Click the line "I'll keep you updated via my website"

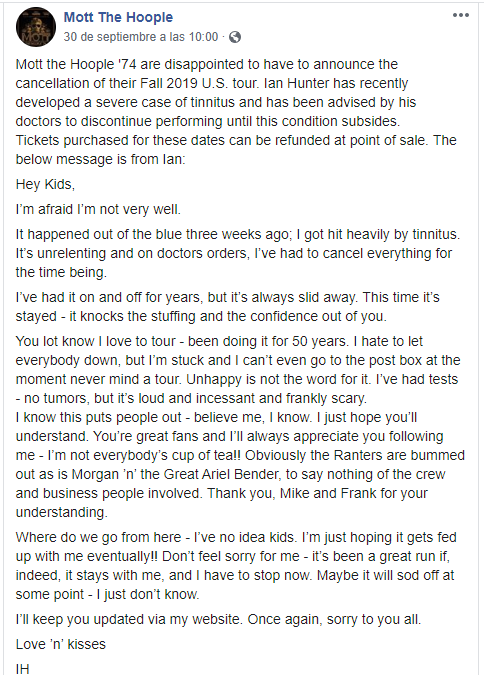pos(218,619)
